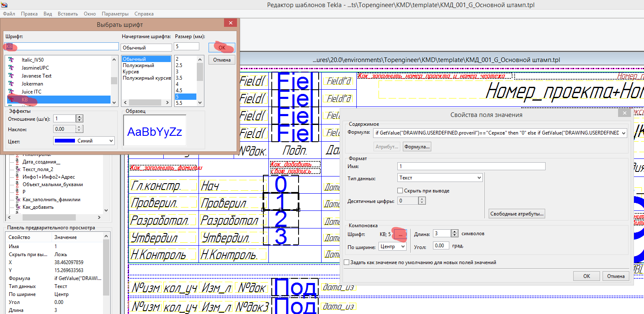
Task: Click the font browse button labeled "..."
Action: point(400,235)
